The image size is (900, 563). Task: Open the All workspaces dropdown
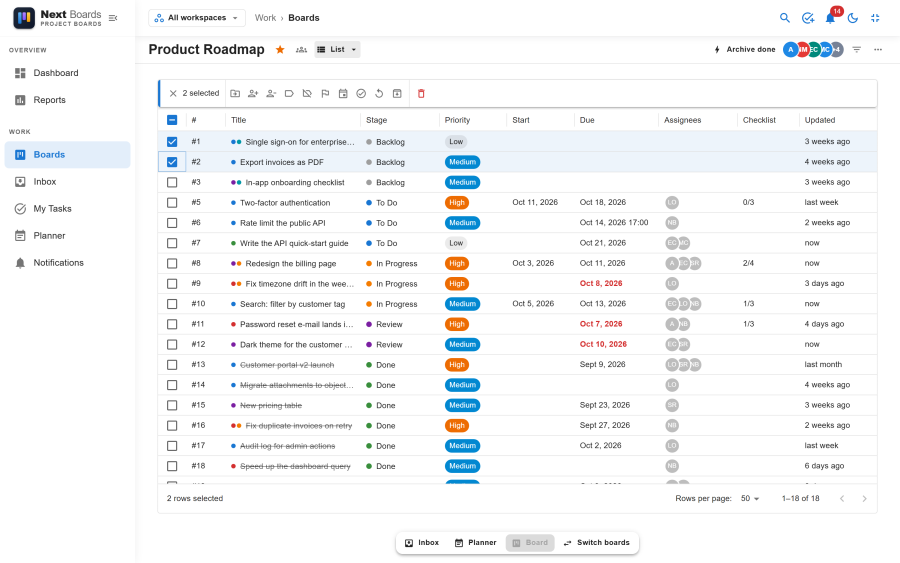click(196, 18)
